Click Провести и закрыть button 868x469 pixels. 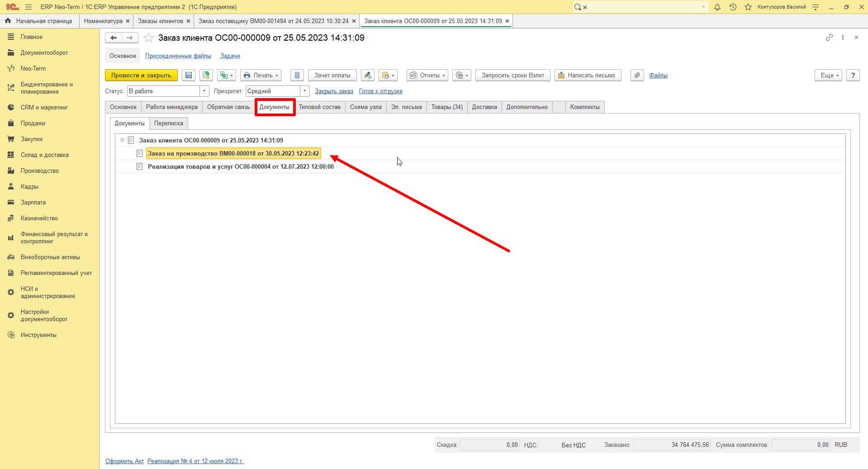[x=141, y=75]
